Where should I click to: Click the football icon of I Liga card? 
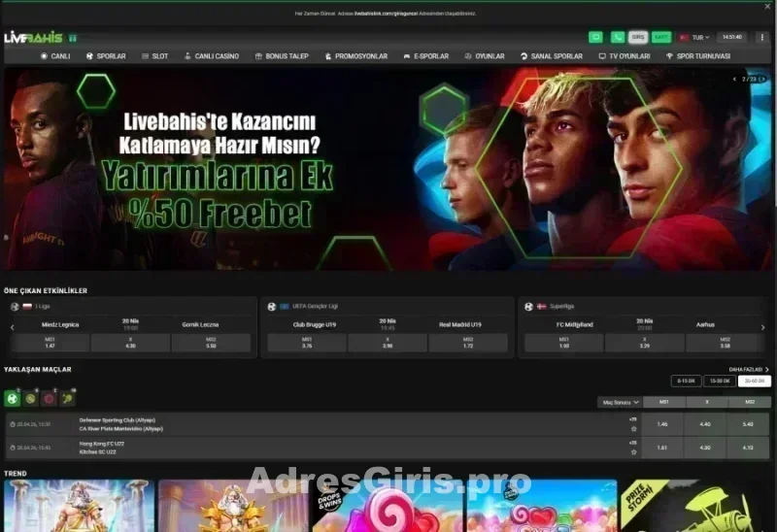click(x=15, y=307)
